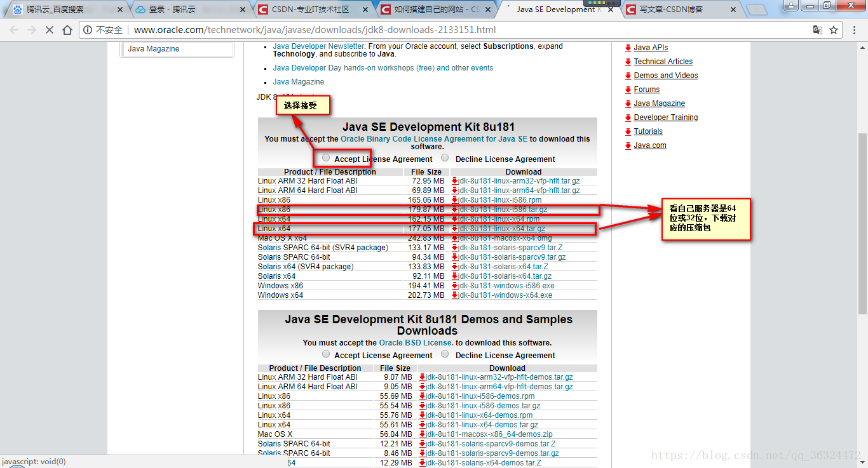The image size is (868, 468).
Task: Click red download arrow beside Technical Articles
Action: pos(628,62)
